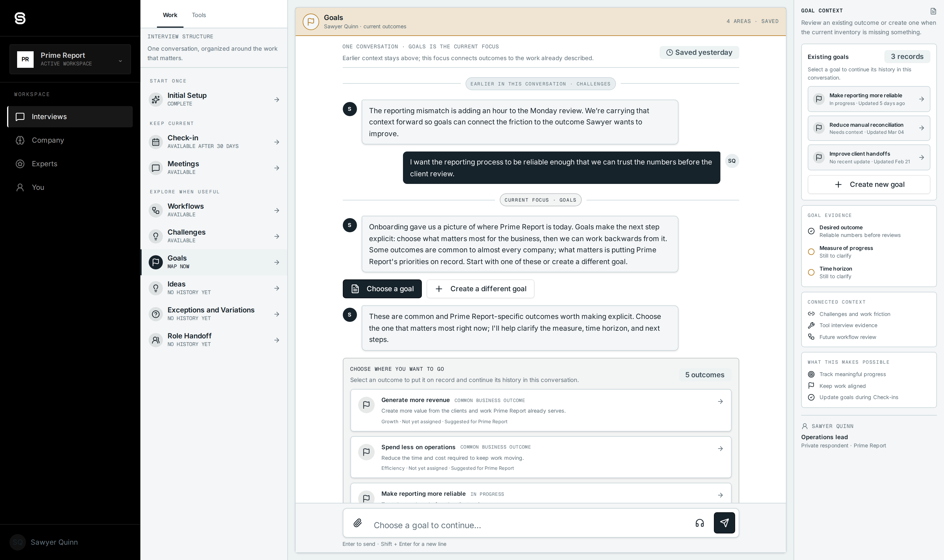Screen dimensions: 944x560
Task: Open Interviews in the workspace sidebar
Action: pos(70,117)
